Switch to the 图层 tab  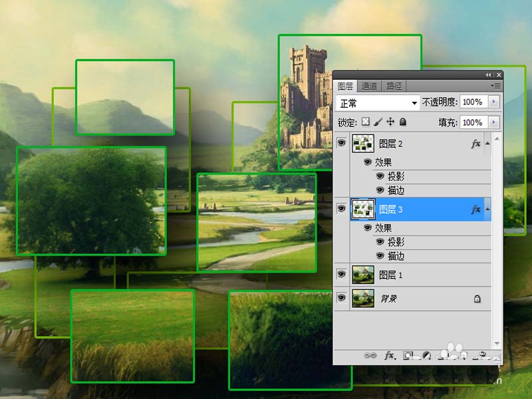(345, 86)
